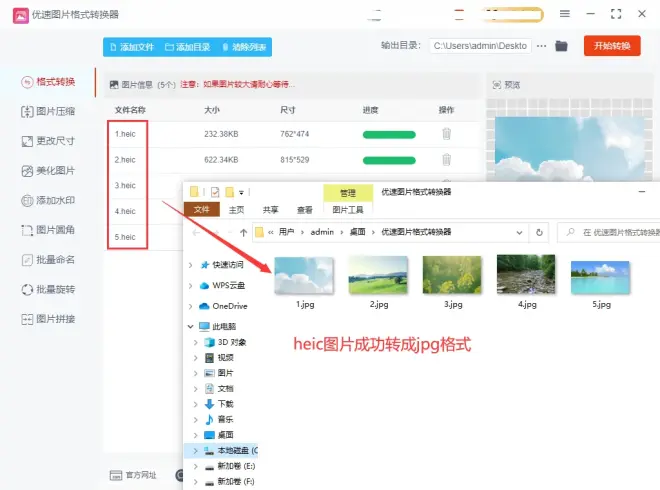Click the progress bar of 2.heic

coord(389,160)
